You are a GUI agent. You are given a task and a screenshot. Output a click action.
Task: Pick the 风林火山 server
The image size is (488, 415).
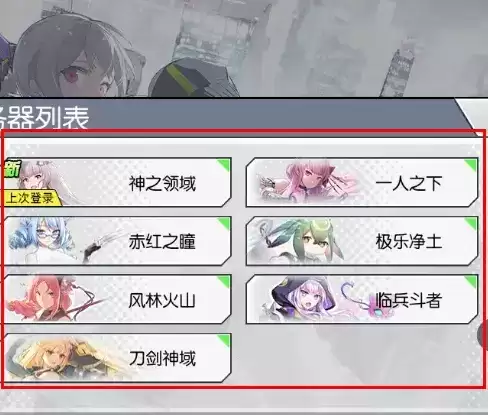117,299
